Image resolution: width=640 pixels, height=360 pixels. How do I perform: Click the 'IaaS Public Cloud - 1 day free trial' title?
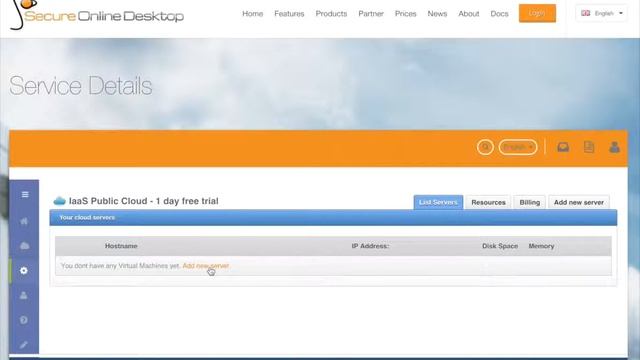coord(144,201)
